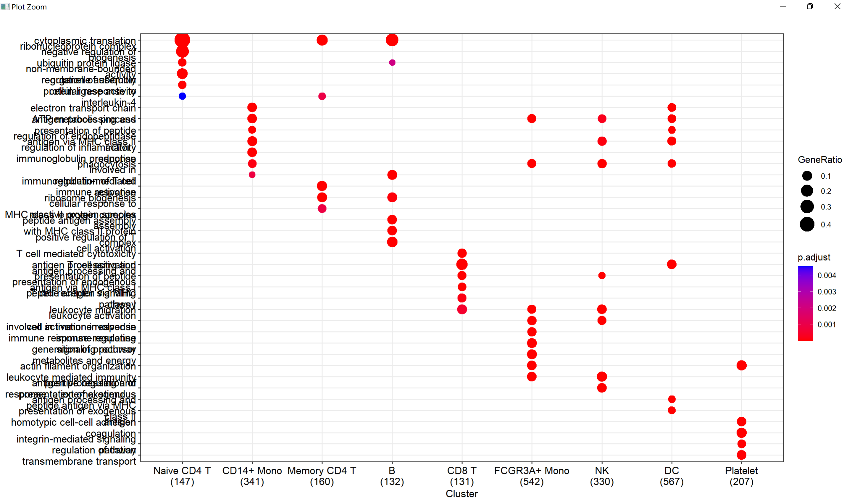Click the blue dot in Naive CD4 T column

point(182,96)
